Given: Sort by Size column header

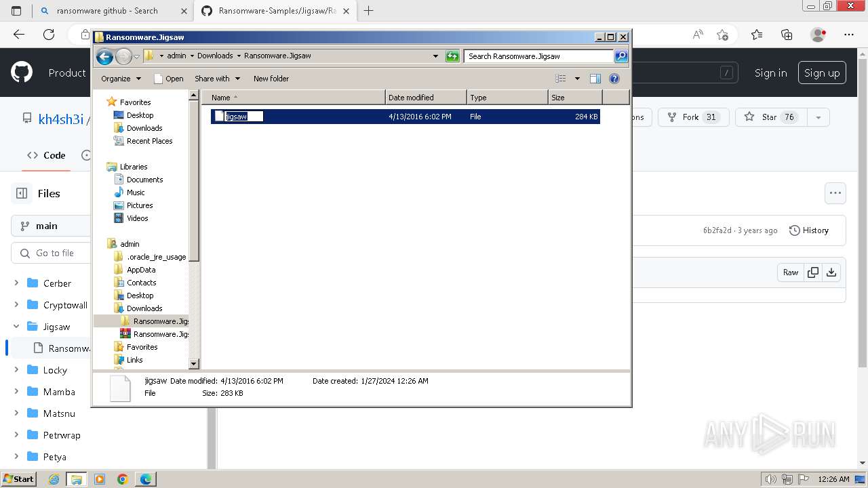Looking at the screenshot, I should (575, 98).
